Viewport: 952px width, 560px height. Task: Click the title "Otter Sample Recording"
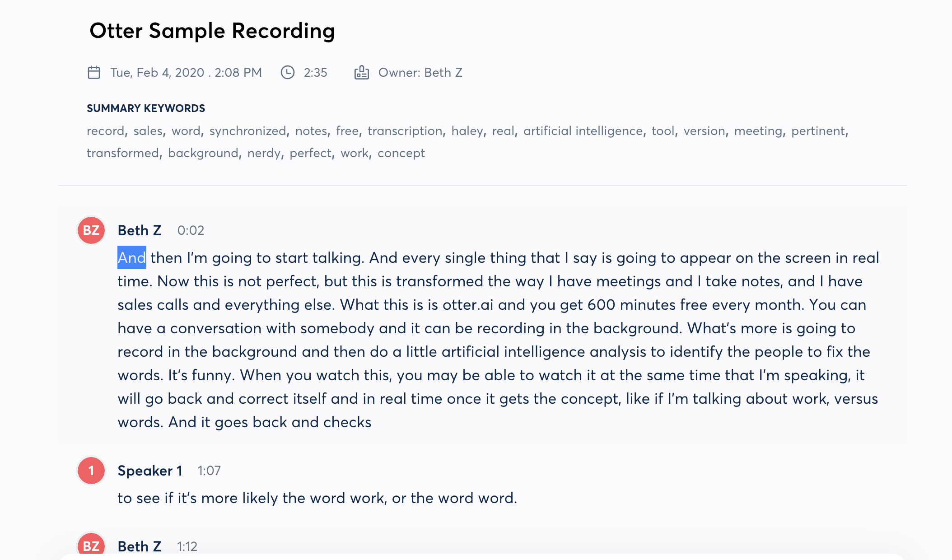coord(212,31)
